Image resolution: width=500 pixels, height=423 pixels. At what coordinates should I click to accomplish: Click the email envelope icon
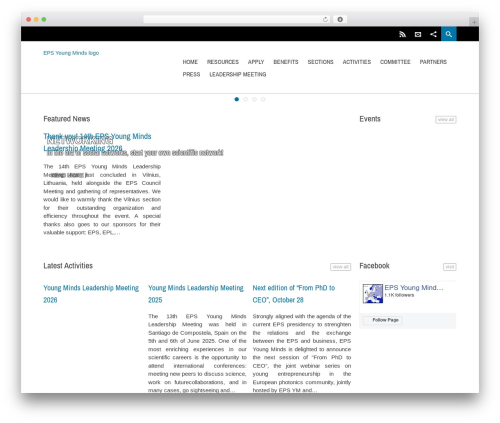coord(418,34)
